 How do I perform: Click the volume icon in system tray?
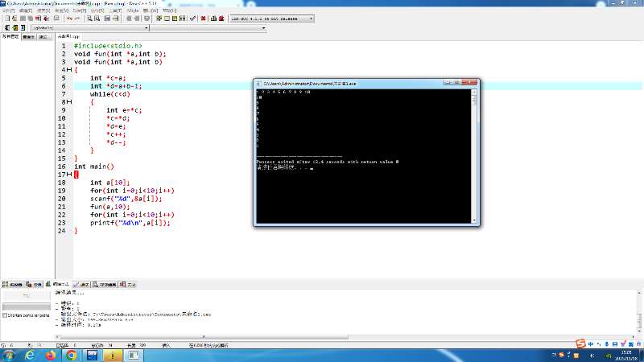592,356
